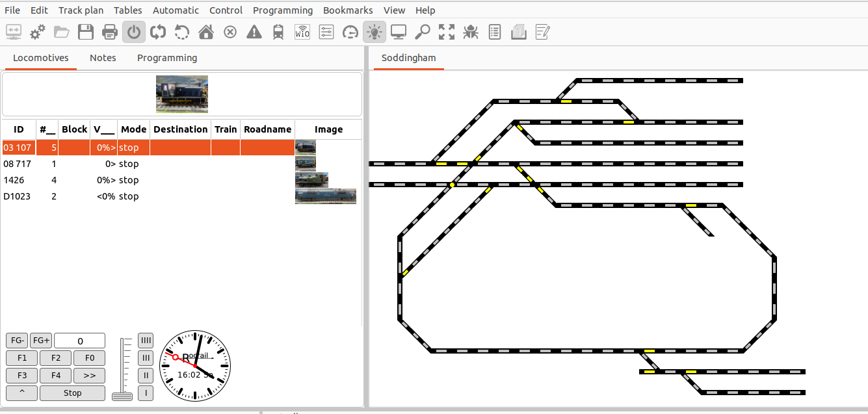Screen dimensions: 868x414
Task: Click the loco speed slider handle
Action: pyautogui.click(x=122, y=396)
